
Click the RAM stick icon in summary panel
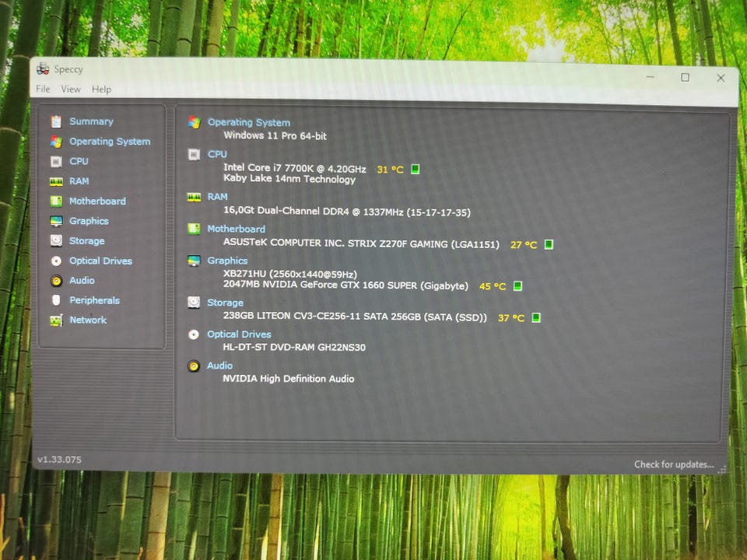pos(194,197)
